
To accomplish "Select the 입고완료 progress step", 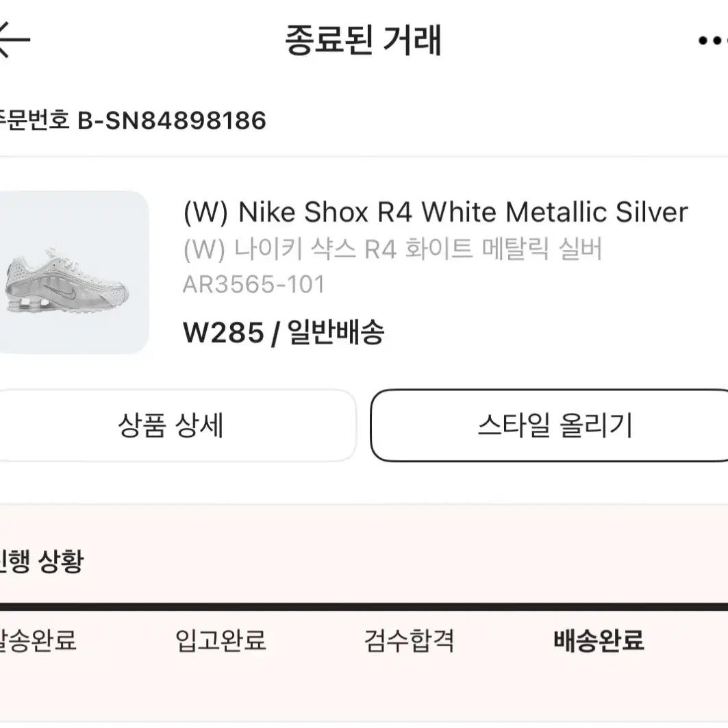I will point(221,641).
